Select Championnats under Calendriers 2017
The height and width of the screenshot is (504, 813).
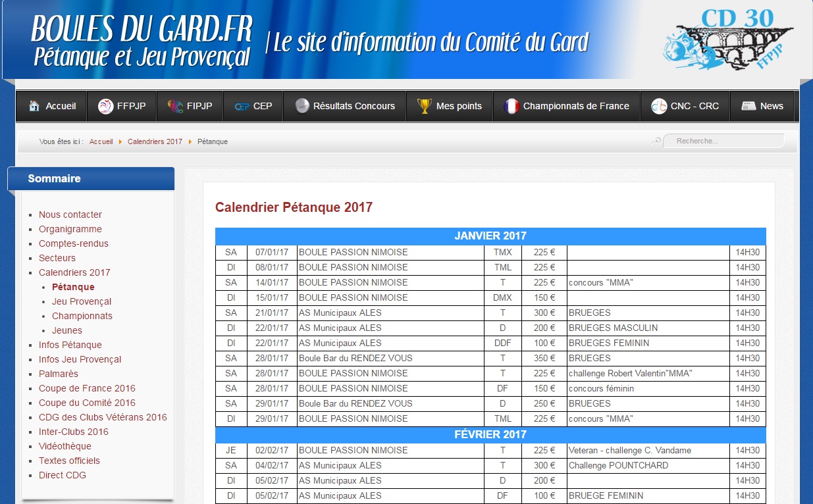click(x=82, y=316)
